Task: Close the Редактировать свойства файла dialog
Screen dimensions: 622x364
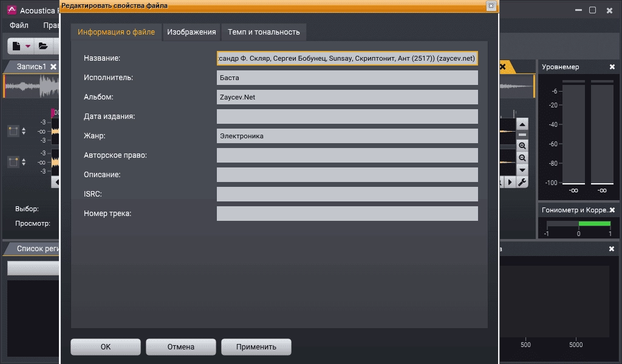Action: [491, 5]
